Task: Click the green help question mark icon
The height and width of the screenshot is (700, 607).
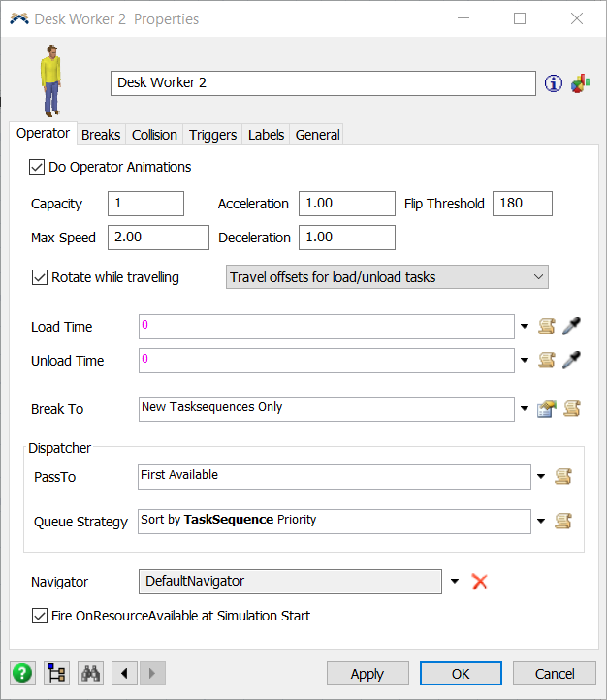Action: pos(22,673)
